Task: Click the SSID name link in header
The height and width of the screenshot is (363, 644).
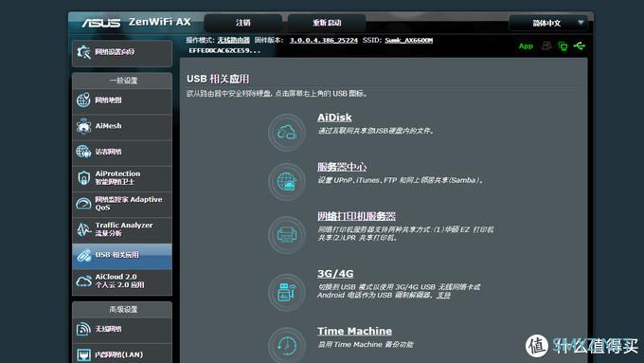Action: [409, 41]
